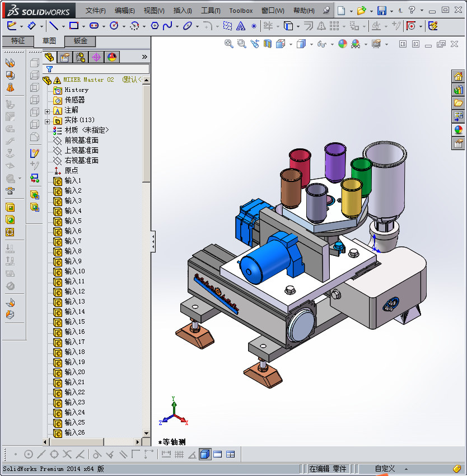Select the Straight Slot tool
467x476 pixels.
click(94, 26)
